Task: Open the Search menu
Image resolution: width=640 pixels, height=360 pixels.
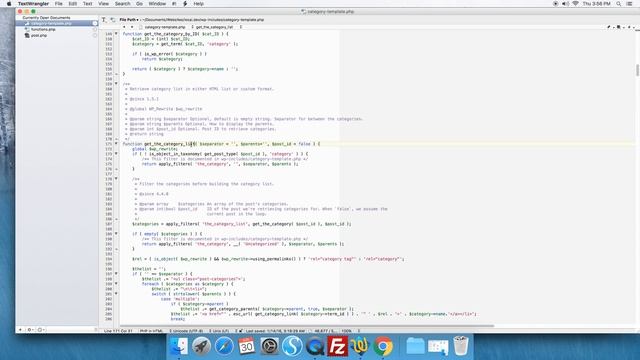Action: [x=122, y=4]
